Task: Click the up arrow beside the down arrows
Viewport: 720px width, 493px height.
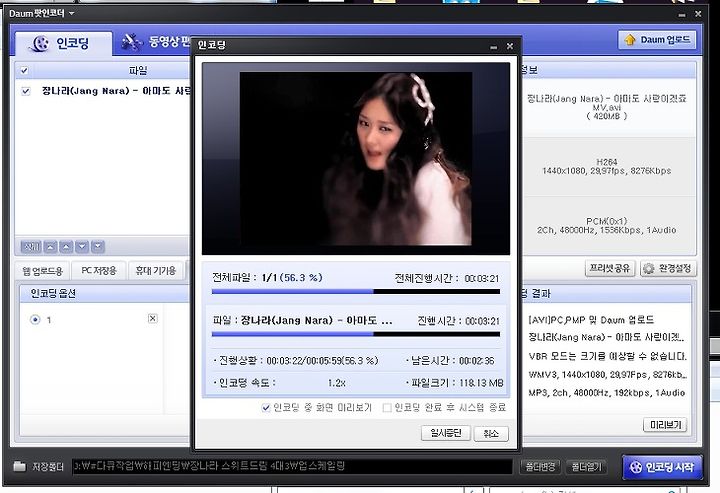Action: (66, 247)
